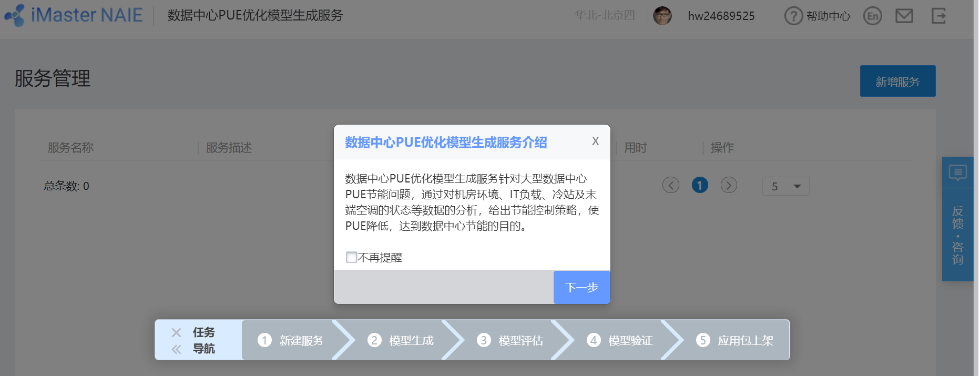This screenshot has width=980, height=376.
Task: Open the feedback chat icon on right sidebar
Action: pos(957,172)
